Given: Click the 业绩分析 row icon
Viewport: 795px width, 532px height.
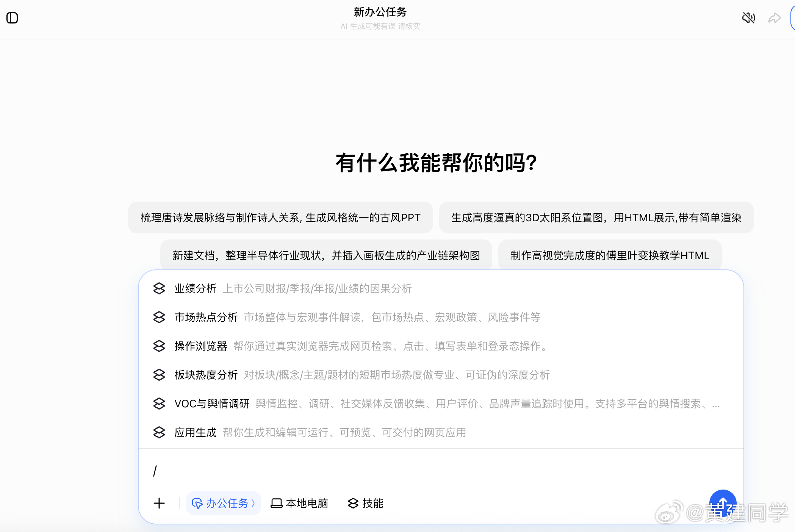Looking at the screenshot, I should coord(159,288).
